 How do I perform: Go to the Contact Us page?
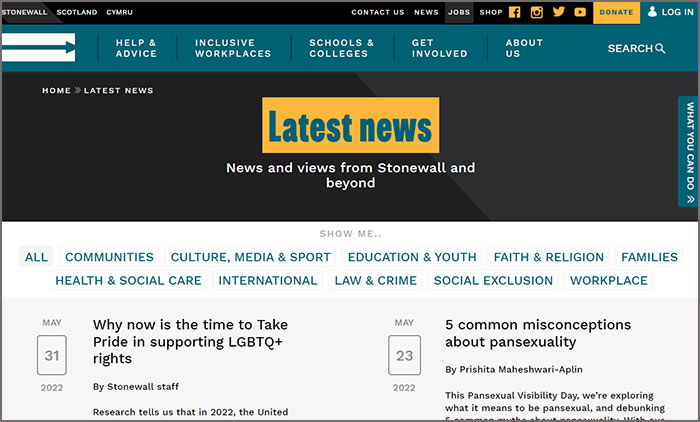coord(378,12)
